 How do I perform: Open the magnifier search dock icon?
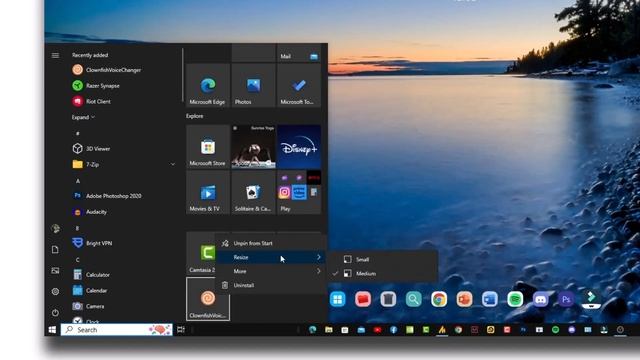point(413,299)
